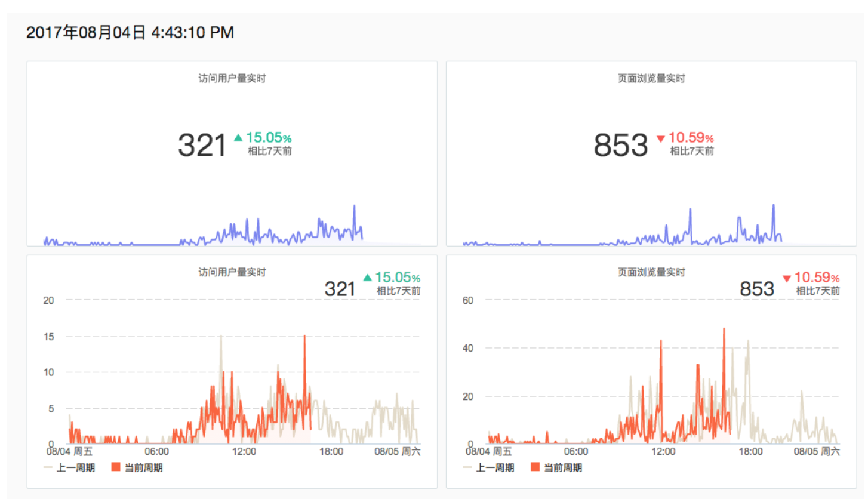The width and height of the screenshot is (868, 499).
Task: Click the 15.05% change in visitors comparison chart
Action: (x=398, y=278)
